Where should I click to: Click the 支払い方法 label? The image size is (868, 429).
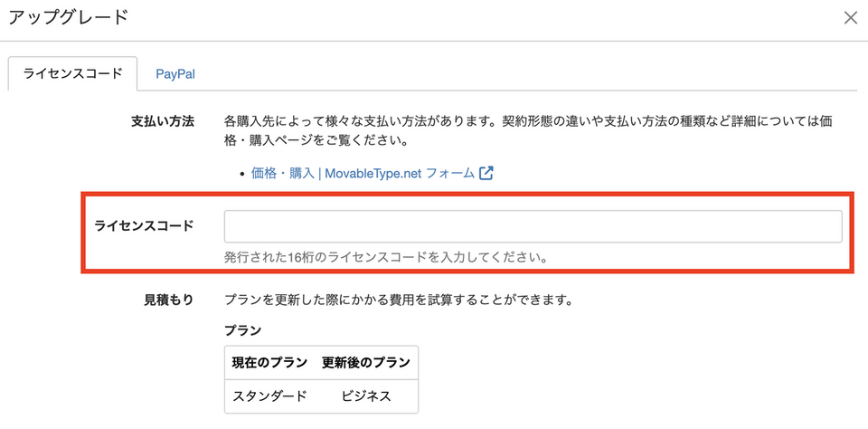163,121
